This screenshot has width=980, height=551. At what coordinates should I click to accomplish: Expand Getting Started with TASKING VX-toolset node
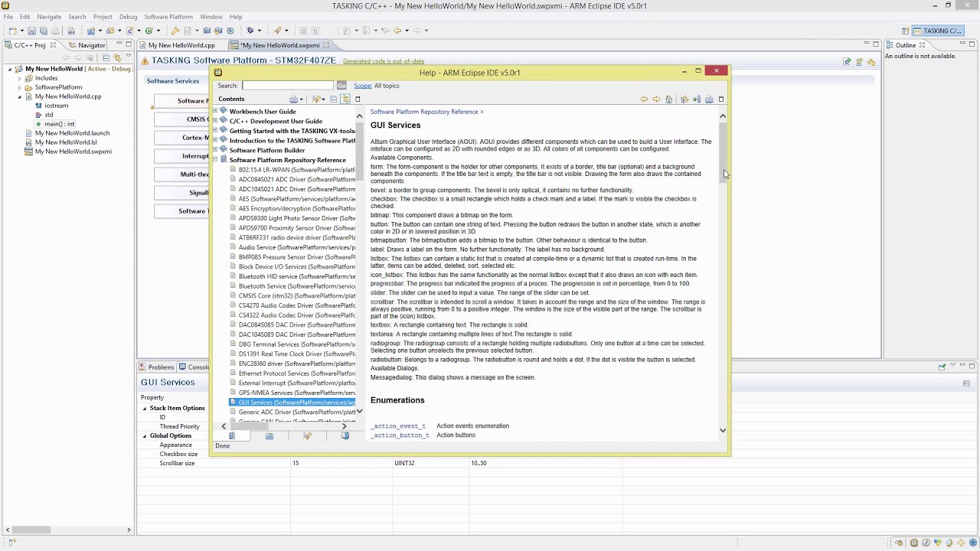[216, 131]
